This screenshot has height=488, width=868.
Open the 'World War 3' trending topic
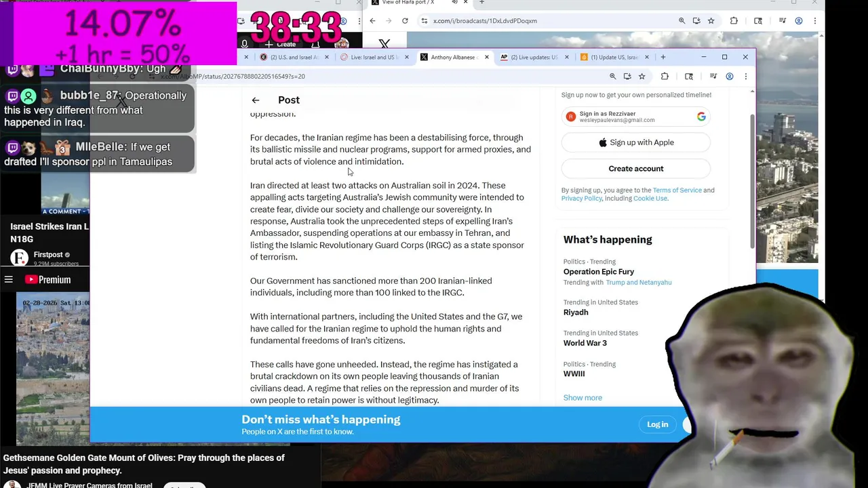pyautogui.click(x=585, y=344)
